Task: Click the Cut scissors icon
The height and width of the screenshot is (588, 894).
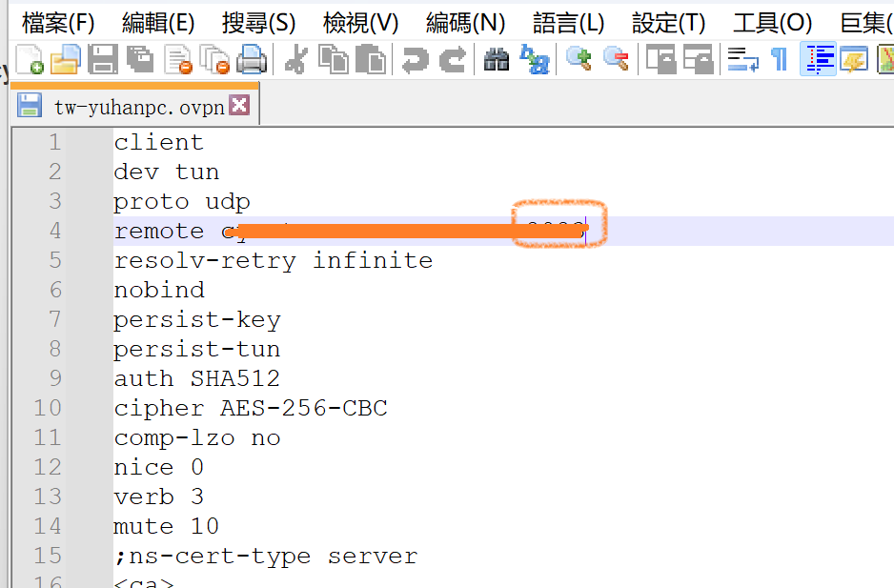Action: pyautogui.click(x=296, y=60)
